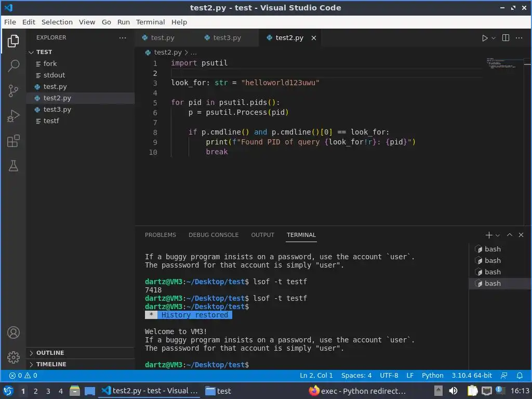Open the Run and Debug view icon
Viewport: 532px width, 399px height.
(13, 116)
